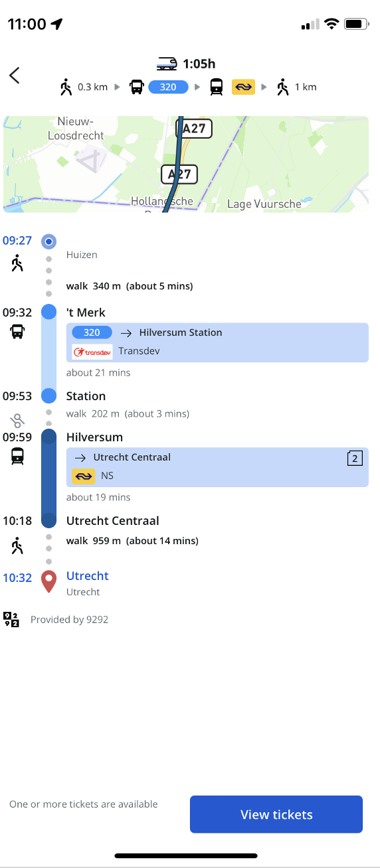Tap the platform 2 indicator icon
Image resolution: width=380 pixels, height=868 pixels.
[x=355, y=458]
